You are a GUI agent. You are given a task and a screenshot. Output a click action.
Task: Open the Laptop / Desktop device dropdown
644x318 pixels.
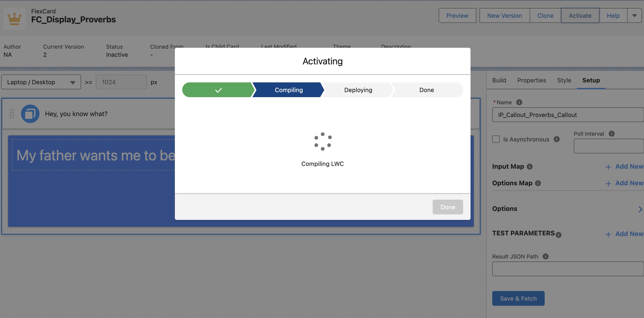click(41, 82)
